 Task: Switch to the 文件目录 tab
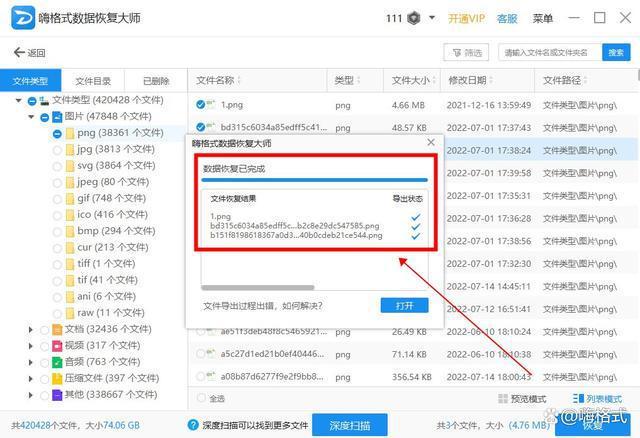pyautogui.click(x=93, y=81)
